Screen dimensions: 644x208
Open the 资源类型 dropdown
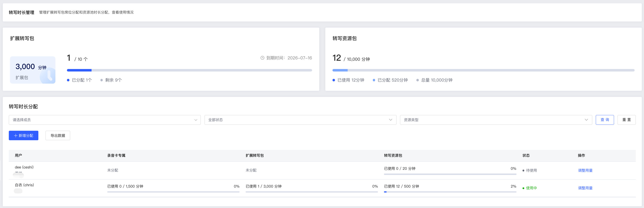point(496,120)
